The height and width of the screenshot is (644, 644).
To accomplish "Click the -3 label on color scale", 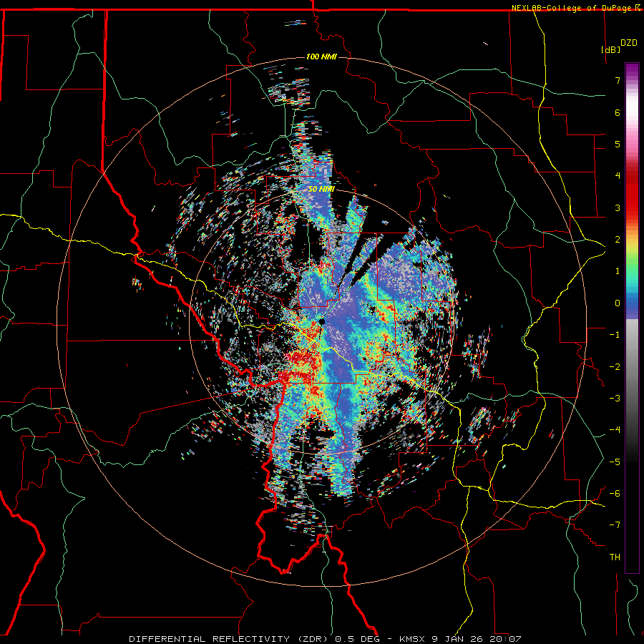I will 615,398.
